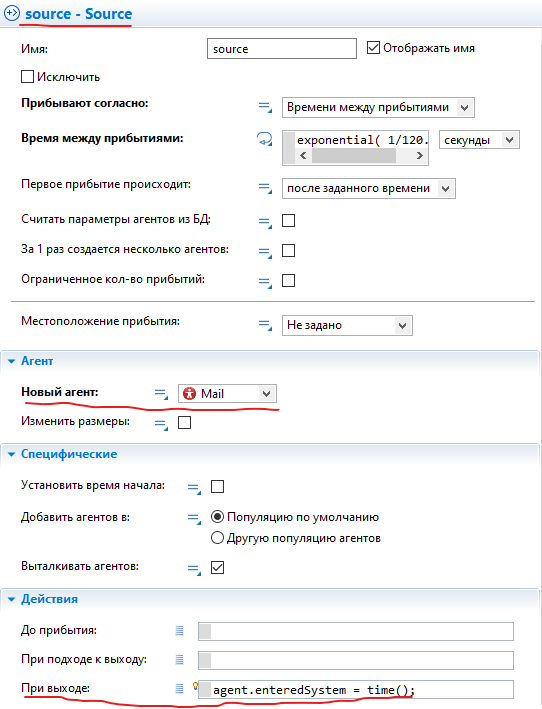Tick the "Ограниченное кол-во прибытий" checkbox
Screen dimensions: 542x709
(288, 280)
